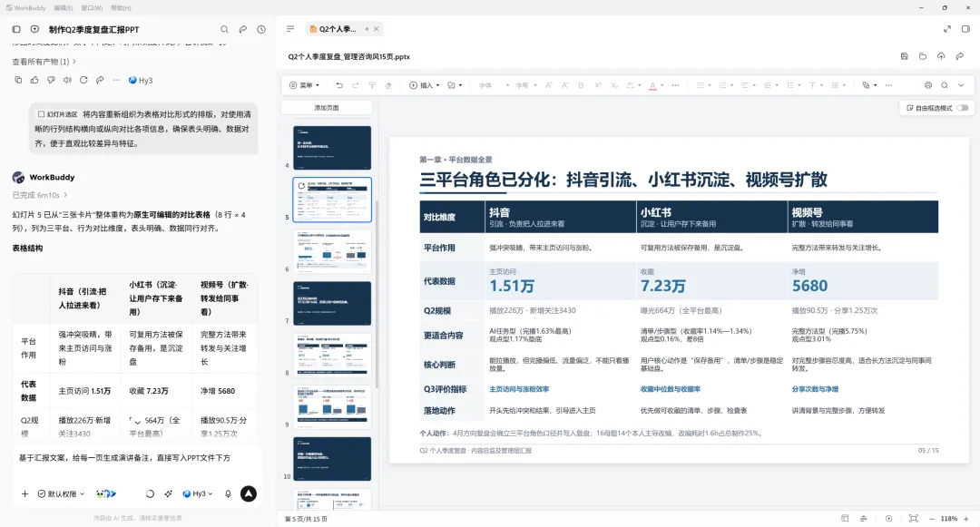
Task: Click 添加页面 button
Action: (327, 108)
